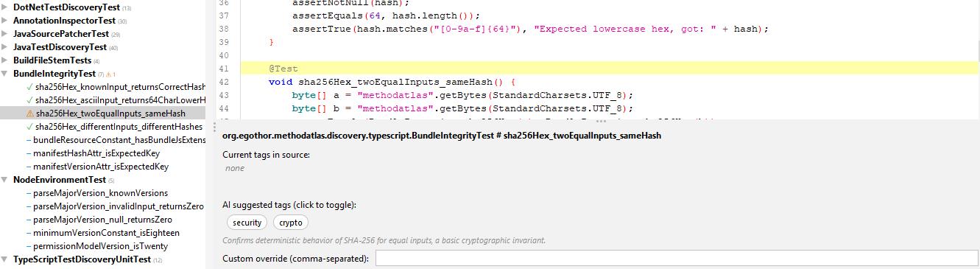Click warning triangle icon of sha256Hex_twoEqualInputs_sameHash

[29, 113]
